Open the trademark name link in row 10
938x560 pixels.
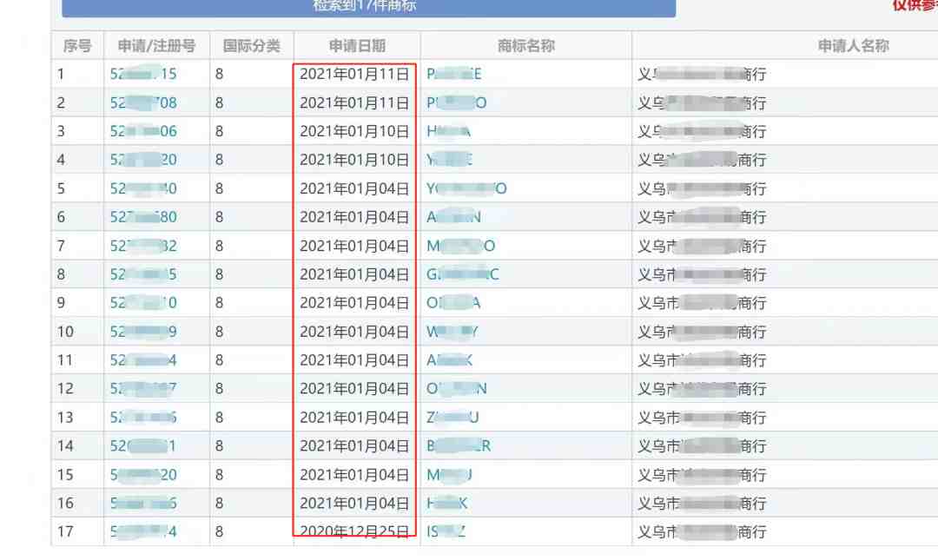pos(452,332)
